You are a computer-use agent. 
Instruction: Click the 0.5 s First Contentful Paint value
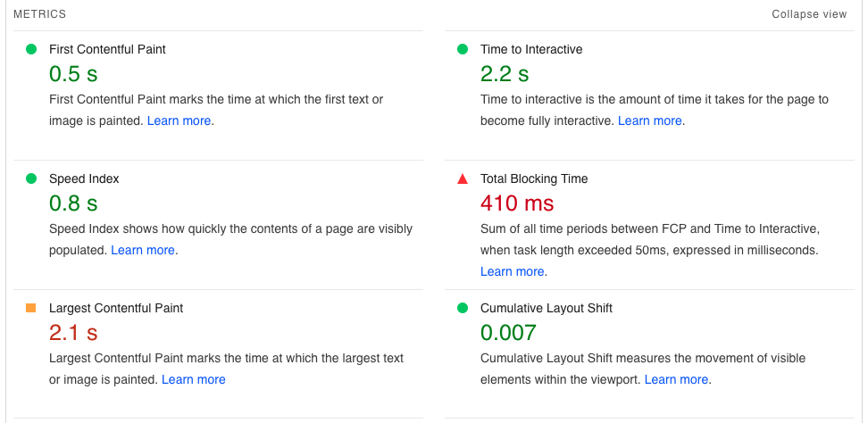point(72,74)
